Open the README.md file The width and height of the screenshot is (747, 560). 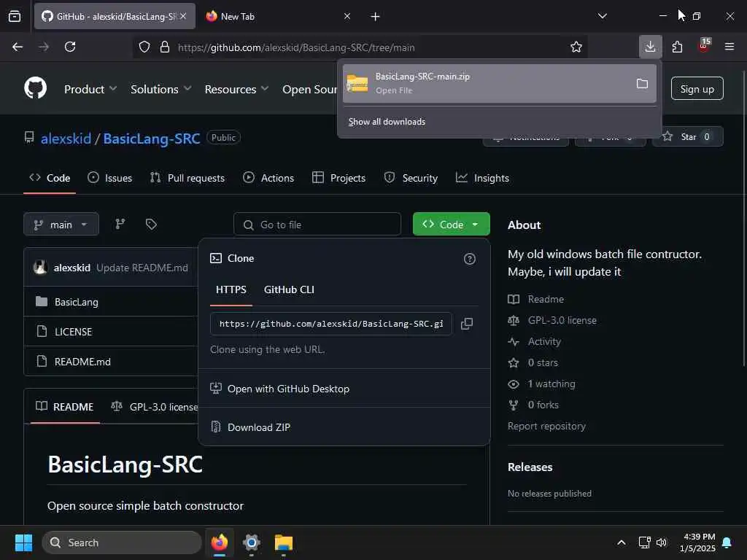[82, 362]
